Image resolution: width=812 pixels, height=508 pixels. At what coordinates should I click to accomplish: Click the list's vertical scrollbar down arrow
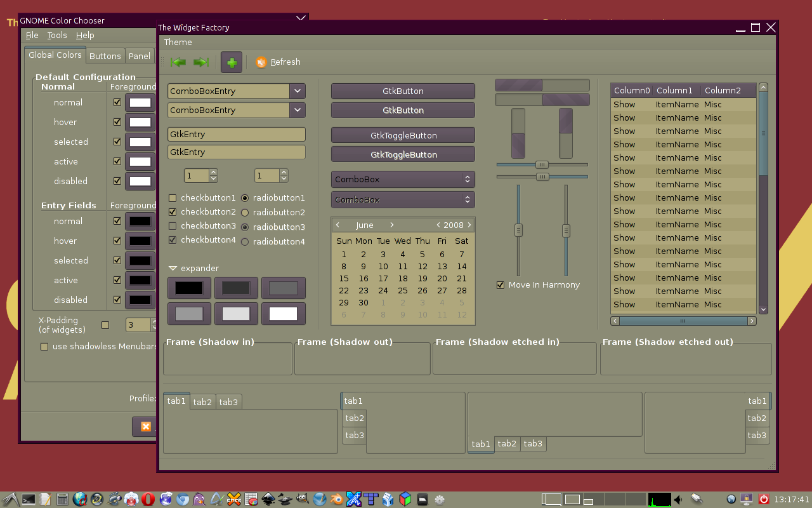tap(763, 309)
